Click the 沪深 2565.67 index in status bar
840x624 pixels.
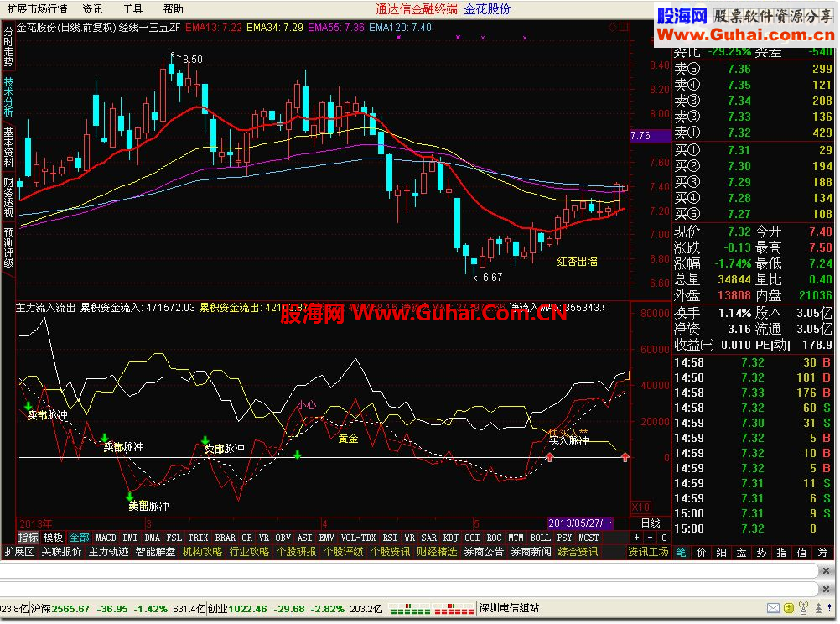click(x=60, y=609)
